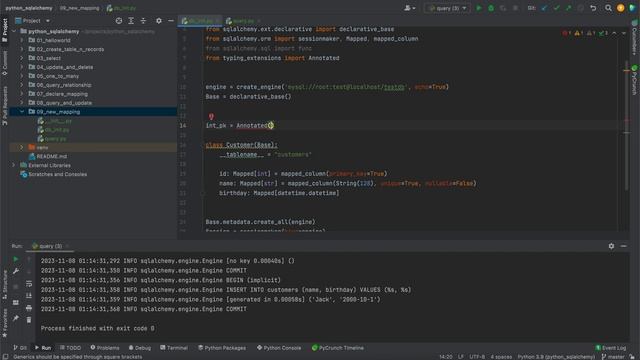Click the 4 spaces indent status item
The image size is (640, 360).
[x=501, y=357]
